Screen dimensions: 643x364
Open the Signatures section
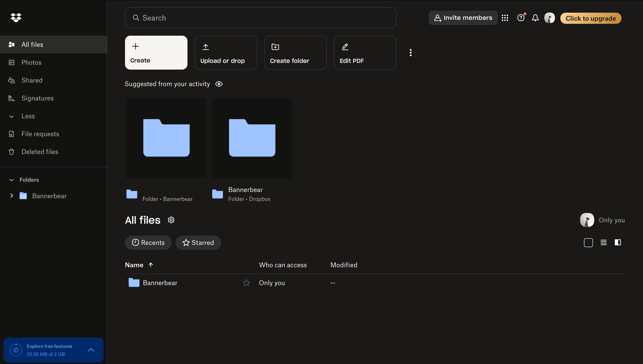click(x=37, y=98)
